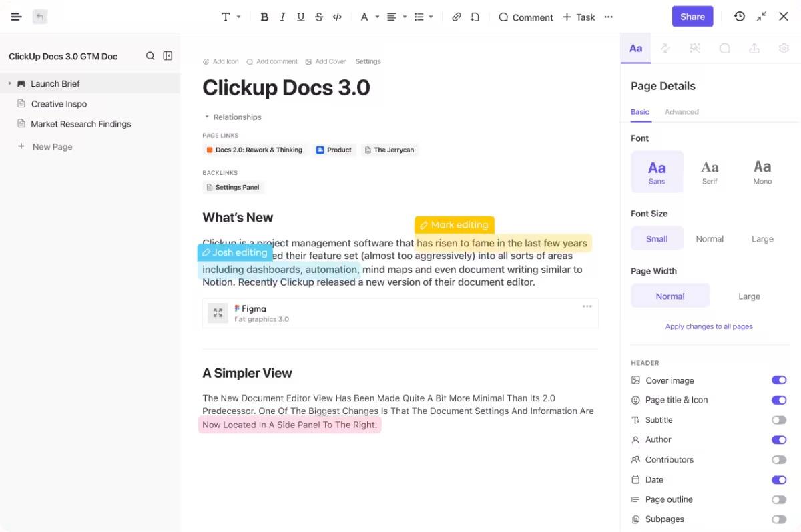801x532 pixels.
Task: Click Add Icon above the title
Action: tap(221, 61)
